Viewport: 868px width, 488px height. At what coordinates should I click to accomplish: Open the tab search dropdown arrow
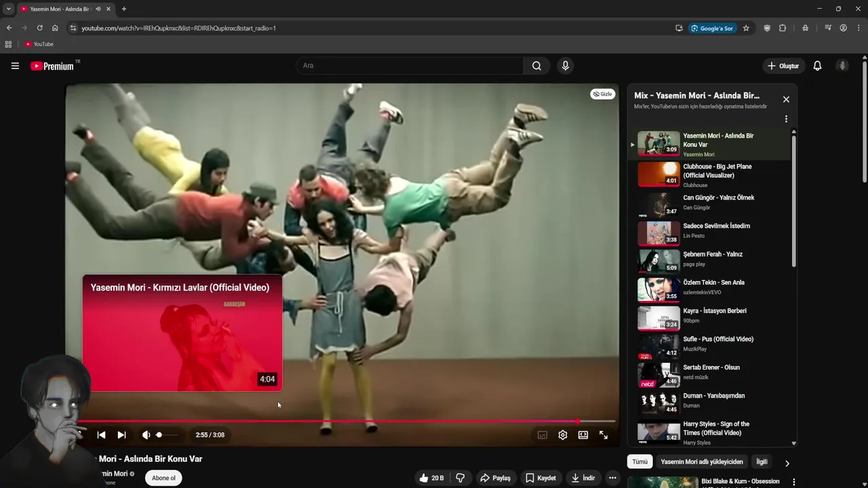point(9,9)
